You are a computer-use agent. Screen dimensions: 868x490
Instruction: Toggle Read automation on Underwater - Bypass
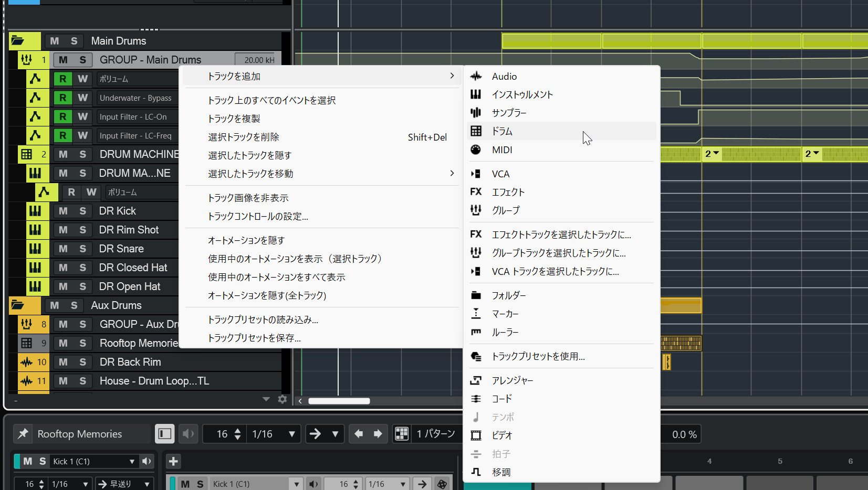(63, 98)
